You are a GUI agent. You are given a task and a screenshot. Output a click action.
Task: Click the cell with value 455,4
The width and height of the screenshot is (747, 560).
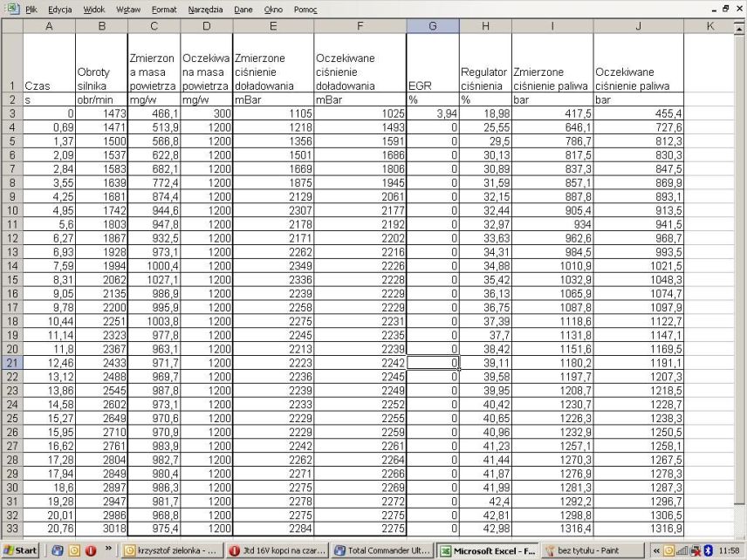coord(639,113)
